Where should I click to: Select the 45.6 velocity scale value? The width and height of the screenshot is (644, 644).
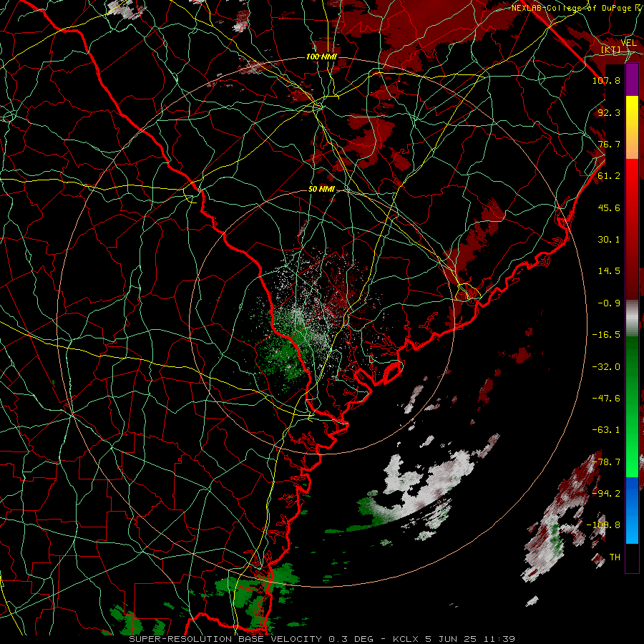tap(609, 208)
